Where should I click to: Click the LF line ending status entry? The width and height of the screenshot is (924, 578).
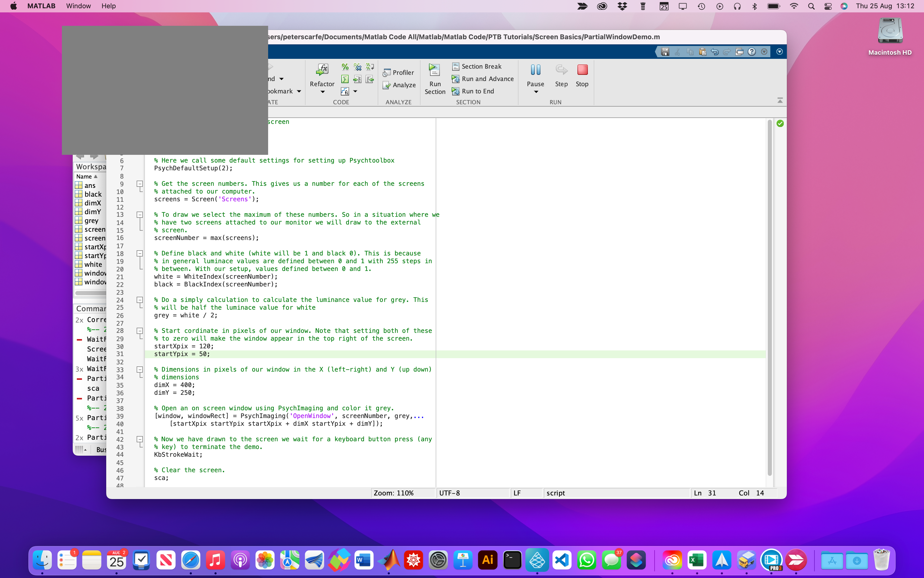[526, 493]
